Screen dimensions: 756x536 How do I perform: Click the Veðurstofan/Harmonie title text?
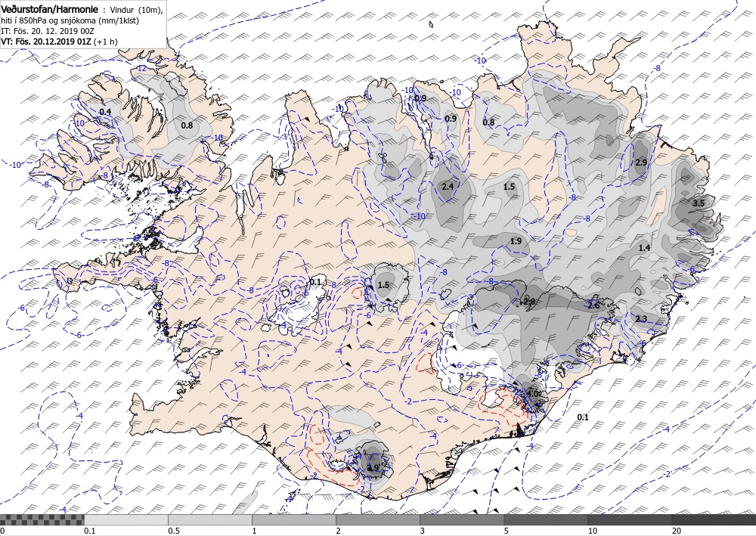pyautogui.click(x=50, y=10)
